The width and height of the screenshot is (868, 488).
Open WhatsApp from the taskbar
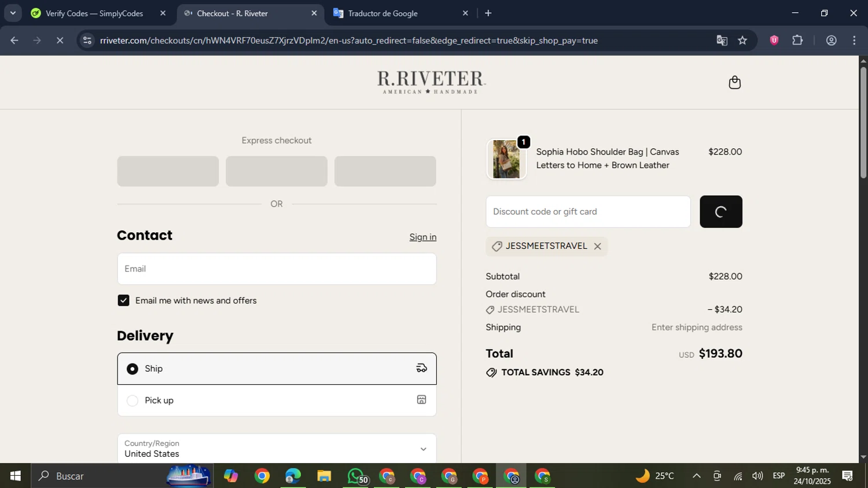coord(356,476)
